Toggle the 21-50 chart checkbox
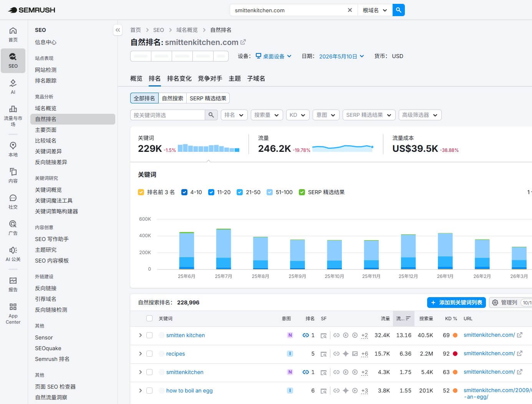532x404 pixels. pos(240,192)
